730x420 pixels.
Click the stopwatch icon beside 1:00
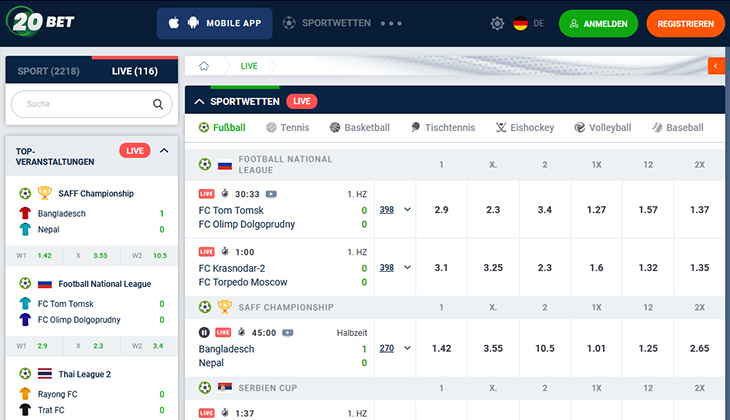[x=225, y=251]
